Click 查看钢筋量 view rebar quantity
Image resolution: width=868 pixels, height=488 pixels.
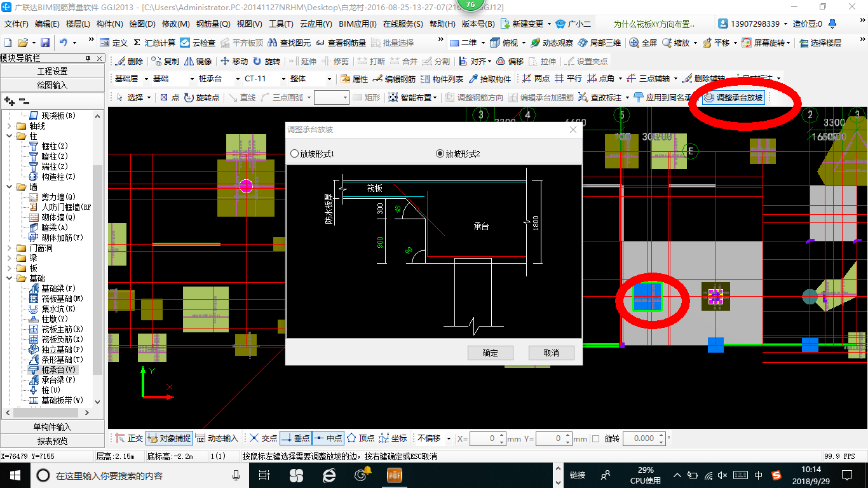341,43
